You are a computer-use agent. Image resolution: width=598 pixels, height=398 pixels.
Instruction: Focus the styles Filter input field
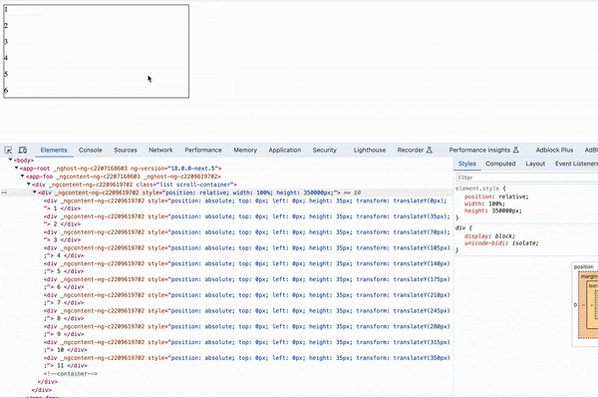tap(526, 178)
